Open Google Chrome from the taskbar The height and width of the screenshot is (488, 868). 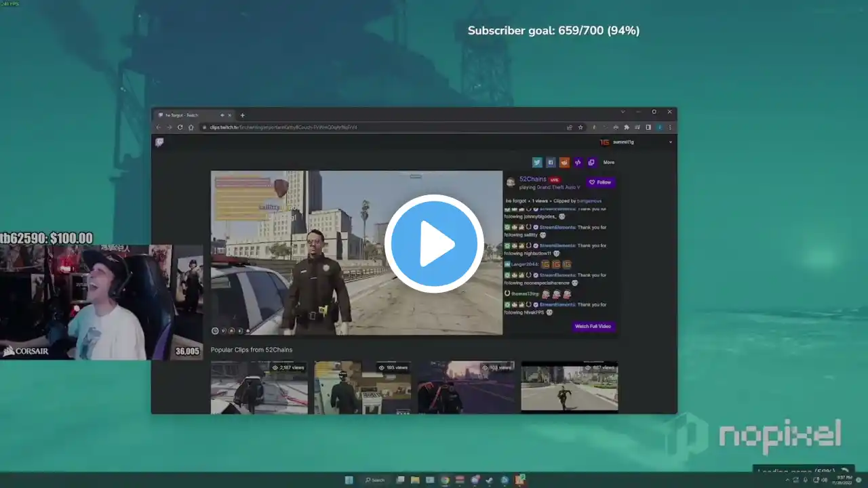click(445, 480)
